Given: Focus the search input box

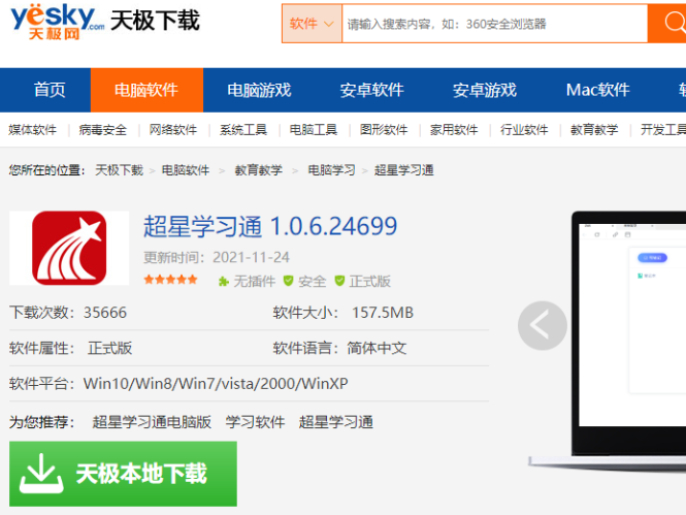Looking at the screenshot, I should point(494,24).
